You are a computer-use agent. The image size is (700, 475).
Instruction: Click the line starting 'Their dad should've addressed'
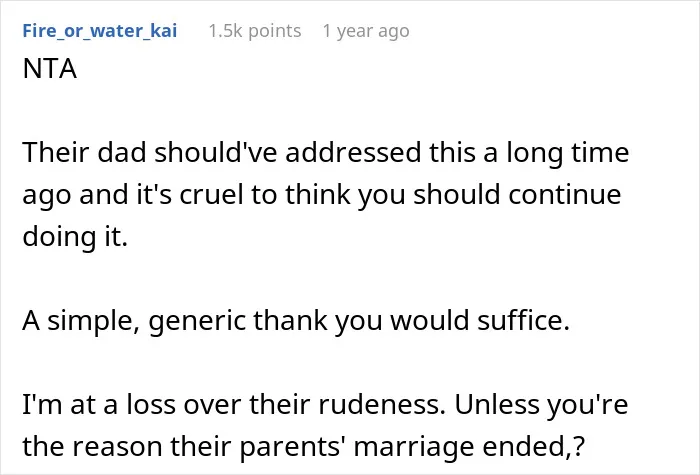tap(326, 152)
